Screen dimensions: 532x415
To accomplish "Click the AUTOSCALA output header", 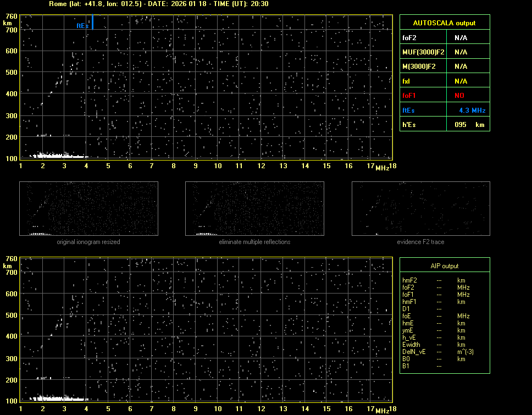I will pyautogui.click(x=444, y=23).
